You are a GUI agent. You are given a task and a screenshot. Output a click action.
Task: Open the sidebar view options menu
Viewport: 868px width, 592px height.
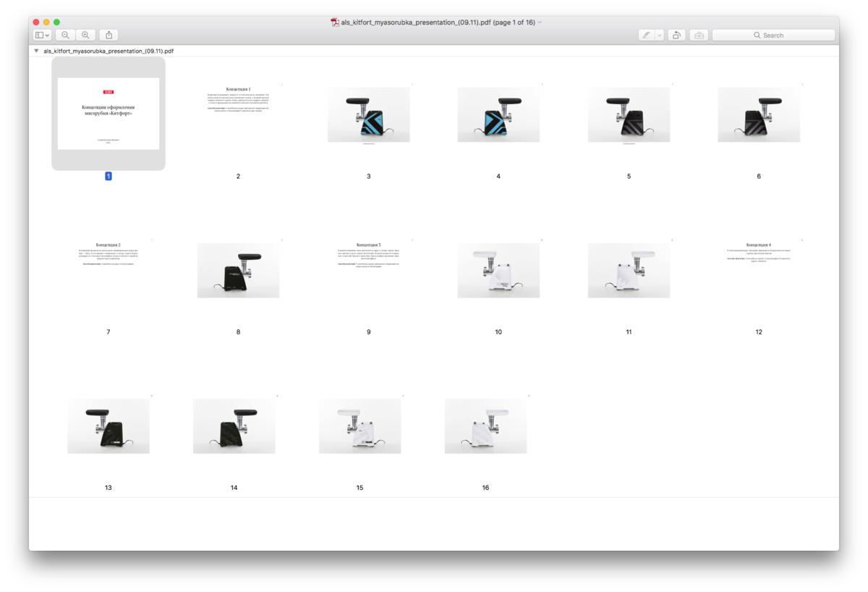coord(43,35)
